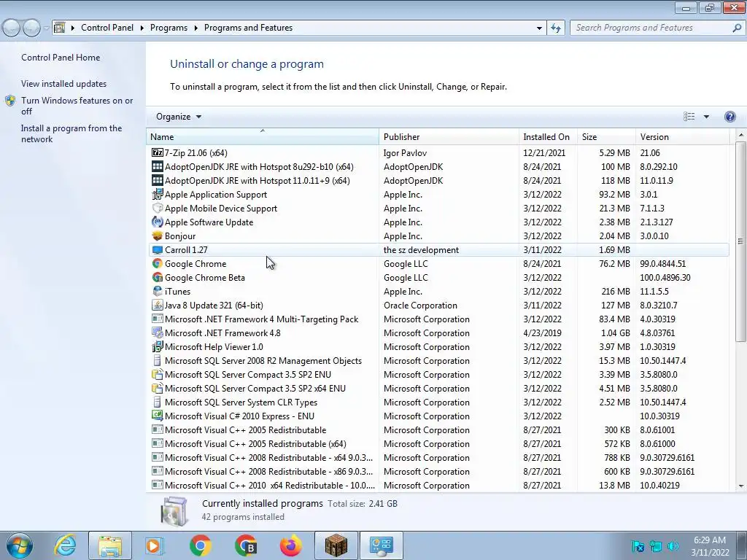Open the help question mark button
Viewport: 747px width, 560px height.
click(x=729, y=117)
